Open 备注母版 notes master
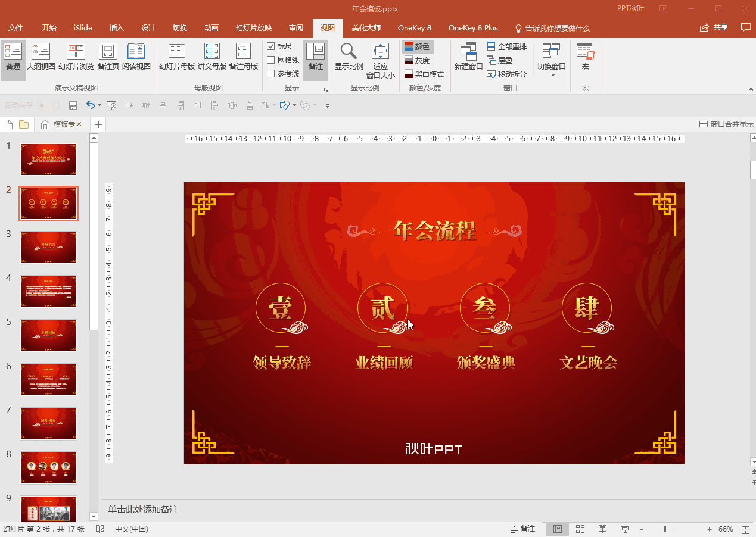Viewport: 756px width, 537px height. tap(244, 58)
